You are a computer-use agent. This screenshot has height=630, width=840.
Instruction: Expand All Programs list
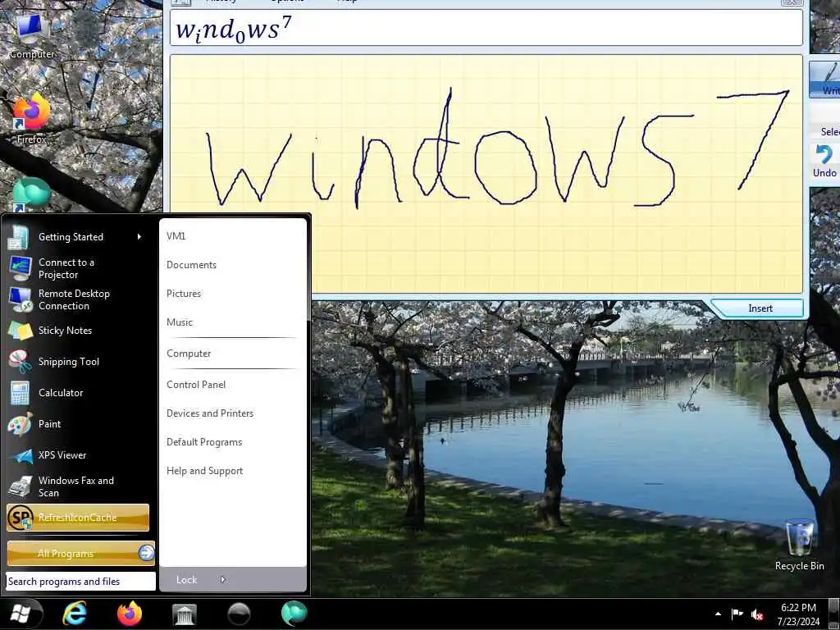click(x=81, y=554)
